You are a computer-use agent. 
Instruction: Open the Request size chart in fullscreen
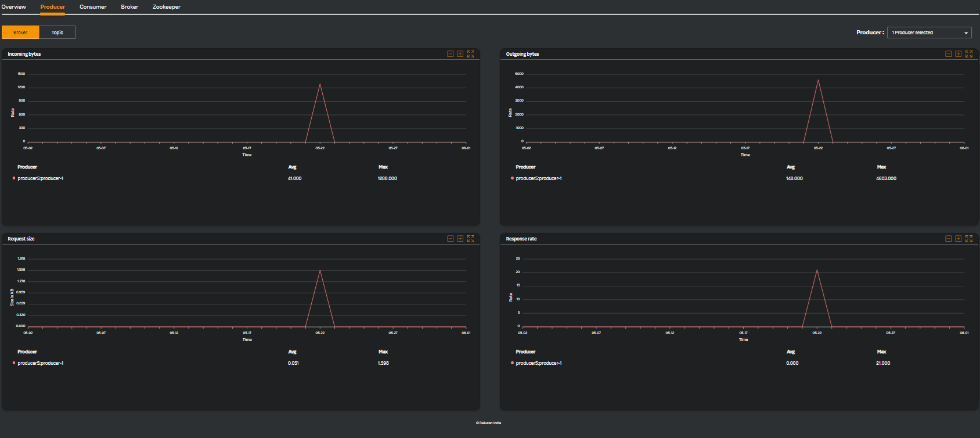[471, 239]
